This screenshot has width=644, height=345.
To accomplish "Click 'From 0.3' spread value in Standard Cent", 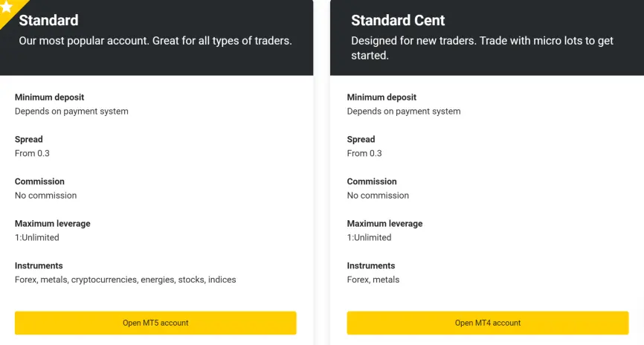I will tap(364, 153).
